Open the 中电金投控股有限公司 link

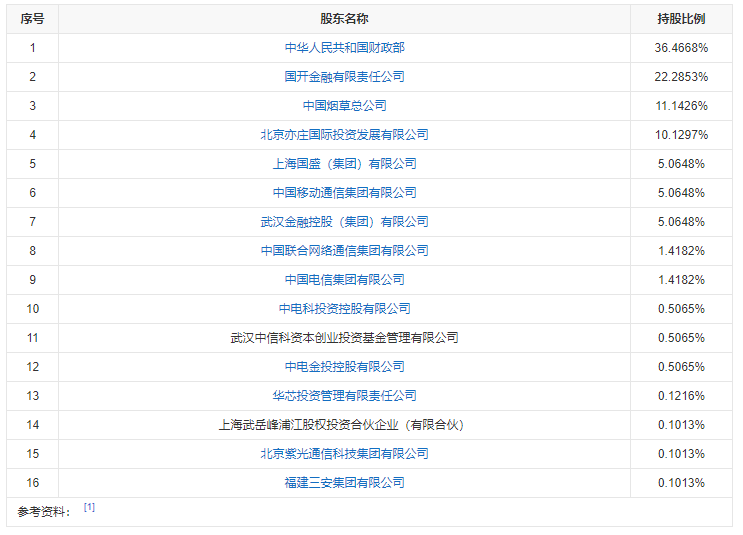pyautogui.click(x=344, y=367)
